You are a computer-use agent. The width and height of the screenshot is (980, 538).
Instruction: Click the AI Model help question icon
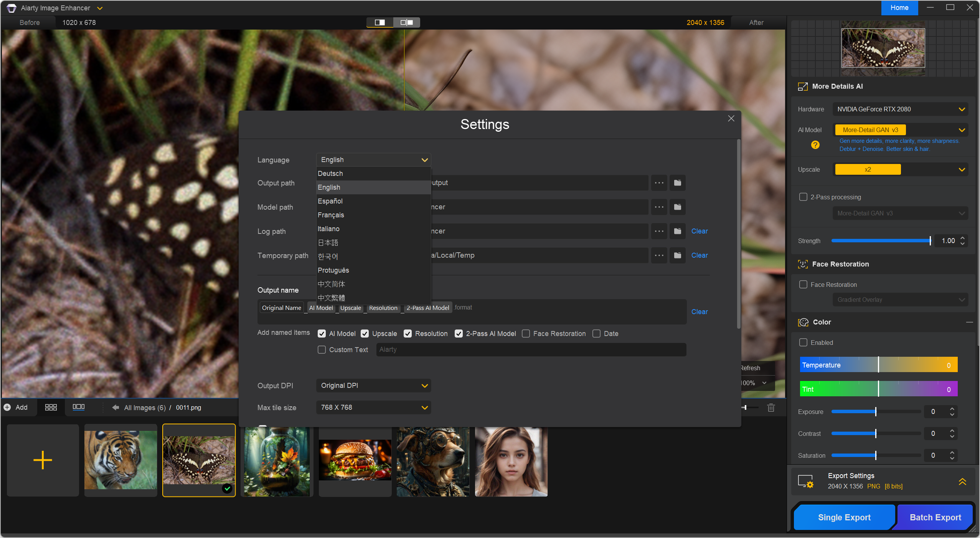coord(815,145)
